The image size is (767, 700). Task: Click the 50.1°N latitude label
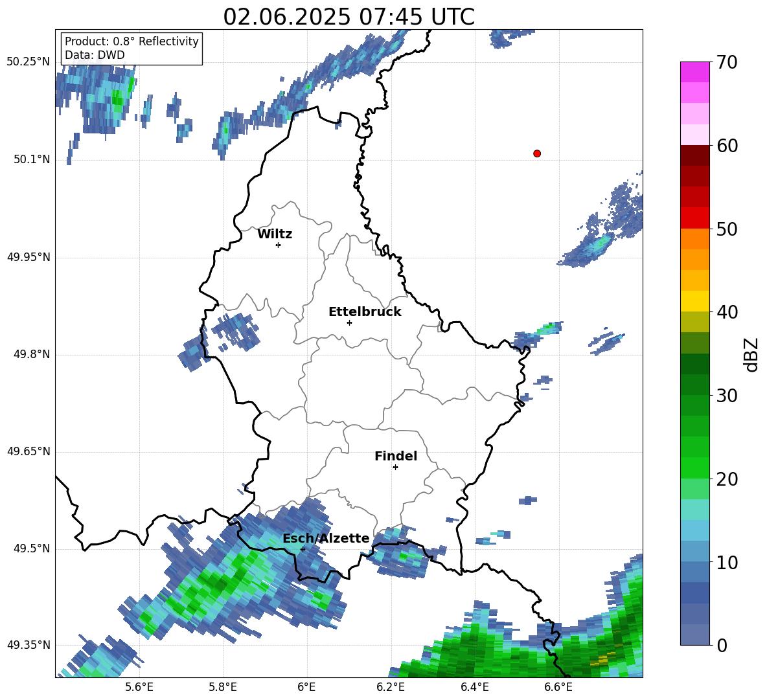coord(32,160)
